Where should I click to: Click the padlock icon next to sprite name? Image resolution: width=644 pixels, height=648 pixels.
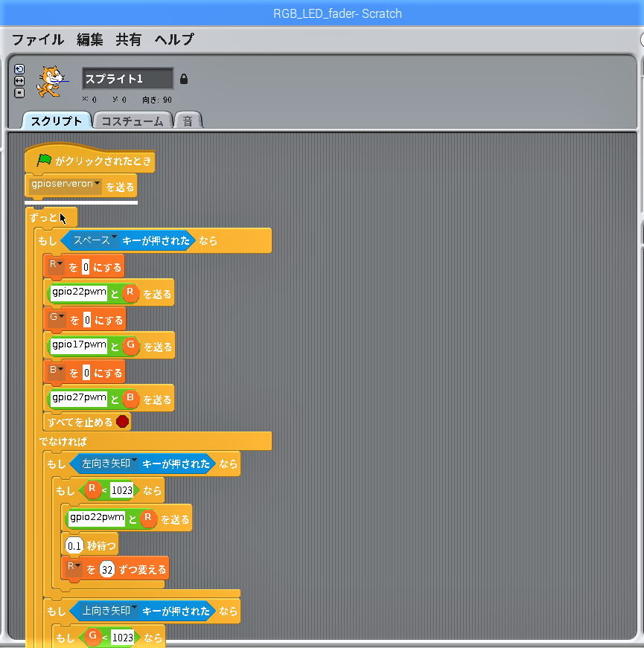pyautogui.click(x=184, y=79)
